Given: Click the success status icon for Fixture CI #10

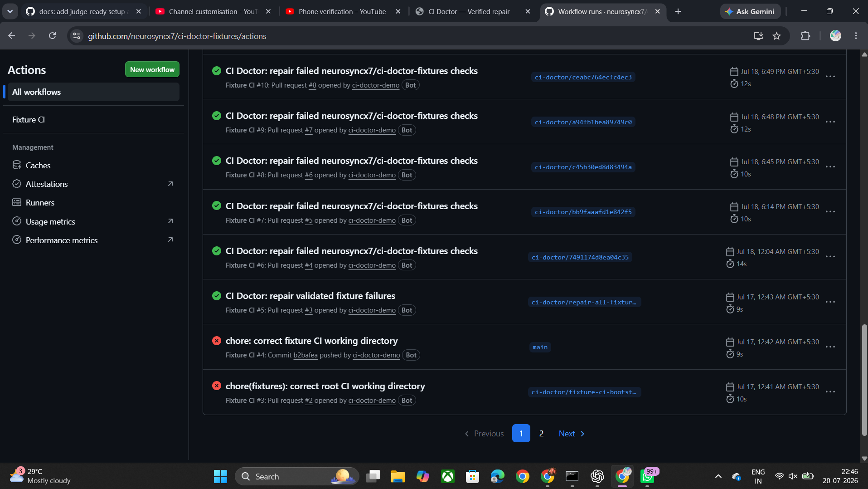Looking at the screenshot, I should tap(217, 71).
